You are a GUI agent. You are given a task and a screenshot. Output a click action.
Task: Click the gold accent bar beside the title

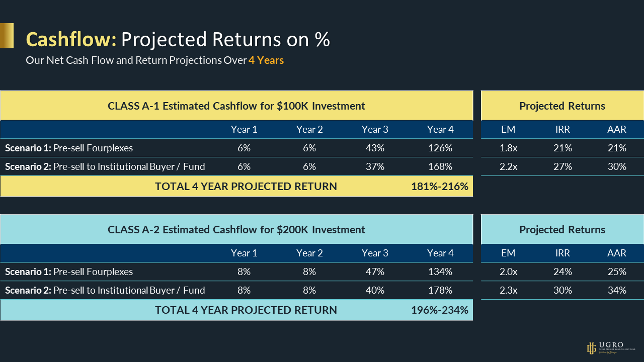[x=7, y=36]
